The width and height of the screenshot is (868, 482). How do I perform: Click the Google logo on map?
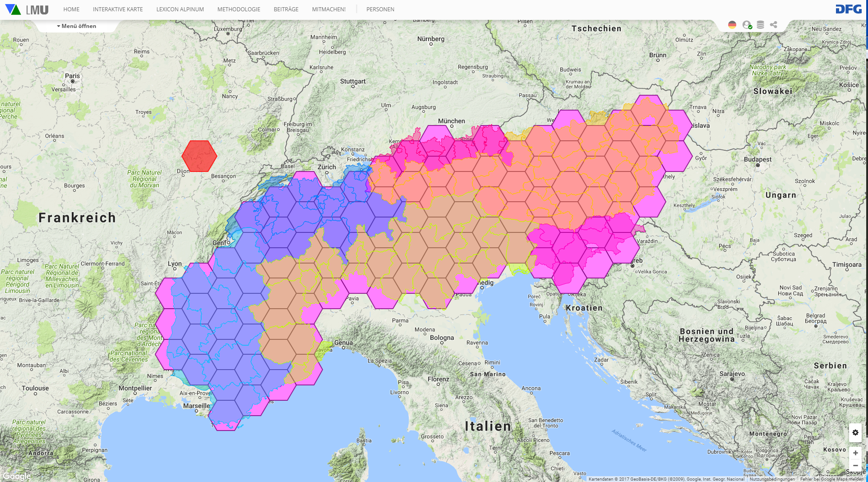click(x=17, y=476)
